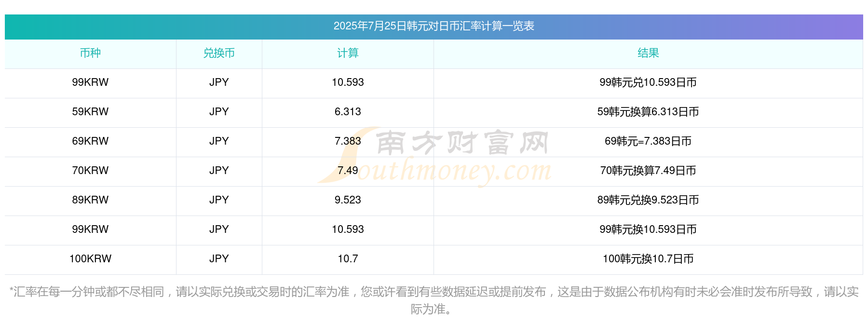Click the 69KRW cell

click(90, 141)
